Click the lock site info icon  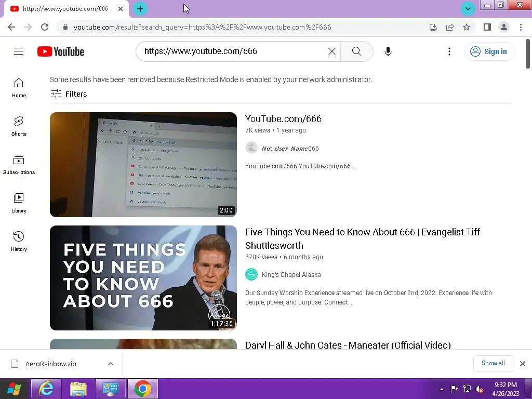point(65,27)
